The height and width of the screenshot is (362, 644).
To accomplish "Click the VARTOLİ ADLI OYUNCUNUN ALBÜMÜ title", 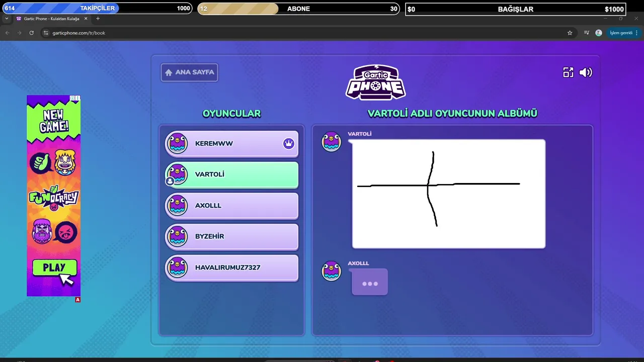I will tap(452, 114).
